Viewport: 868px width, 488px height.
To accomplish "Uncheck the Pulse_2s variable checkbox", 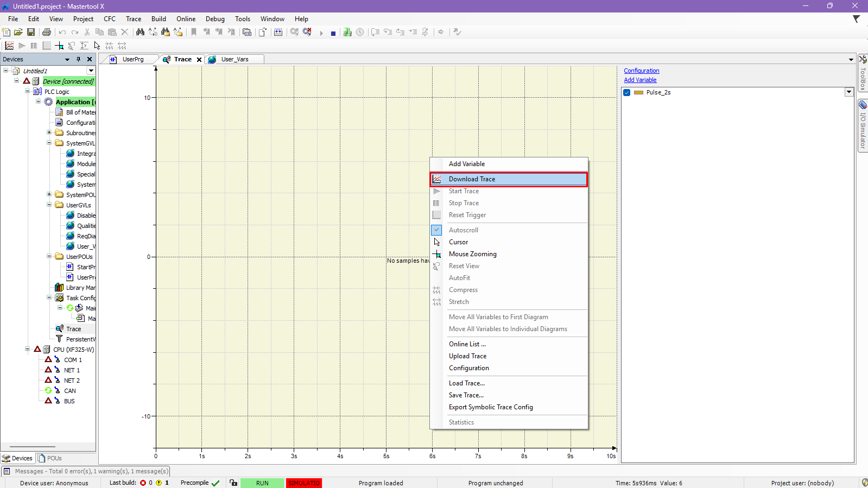I will (x=627, y=93).
